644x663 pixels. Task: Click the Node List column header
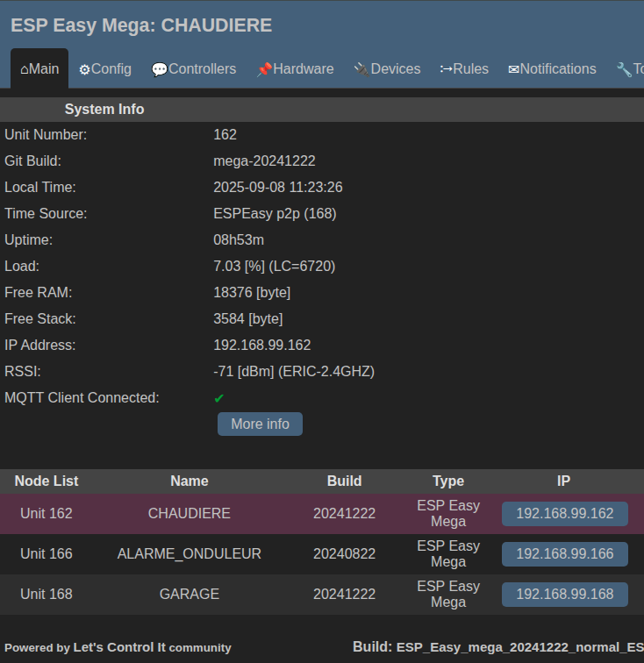point(47,481)
